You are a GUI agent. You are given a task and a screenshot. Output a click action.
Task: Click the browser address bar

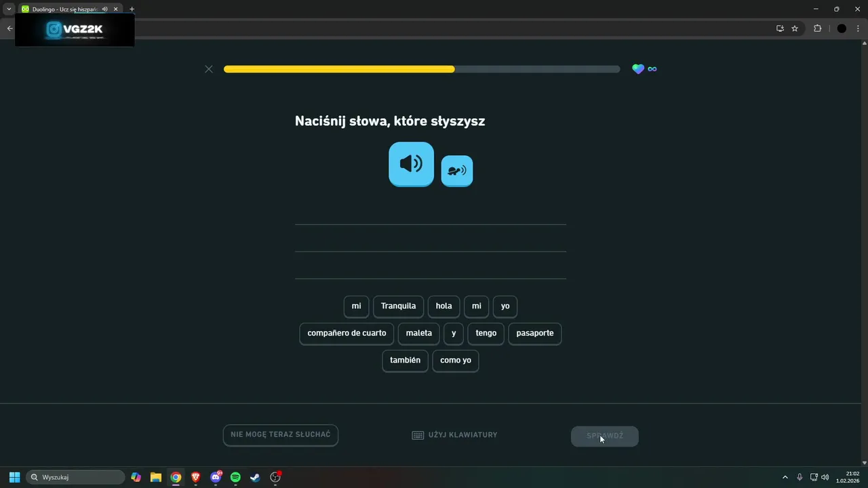click(448, 28)
